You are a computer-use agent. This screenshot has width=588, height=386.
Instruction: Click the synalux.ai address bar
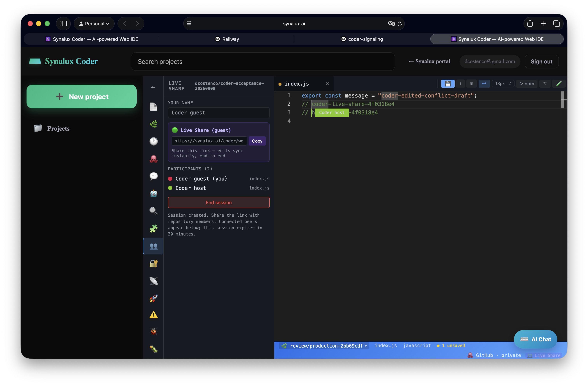(x=294, y=24)
